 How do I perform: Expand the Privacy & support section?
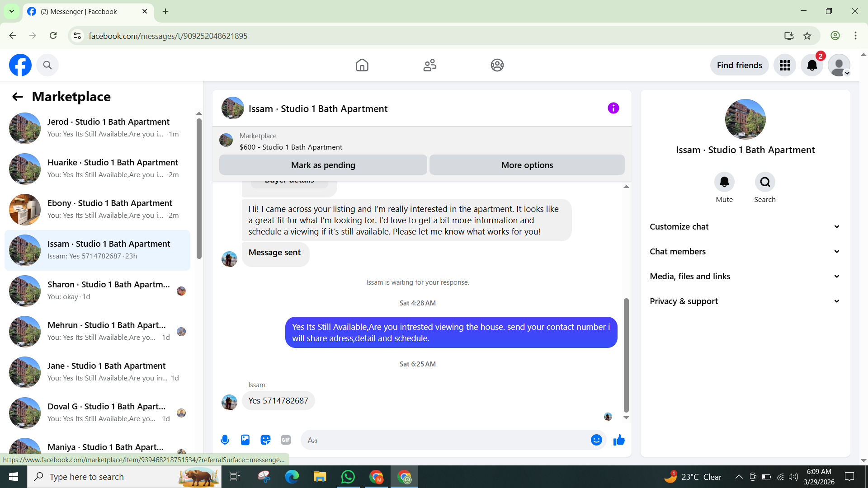(745, 301)
